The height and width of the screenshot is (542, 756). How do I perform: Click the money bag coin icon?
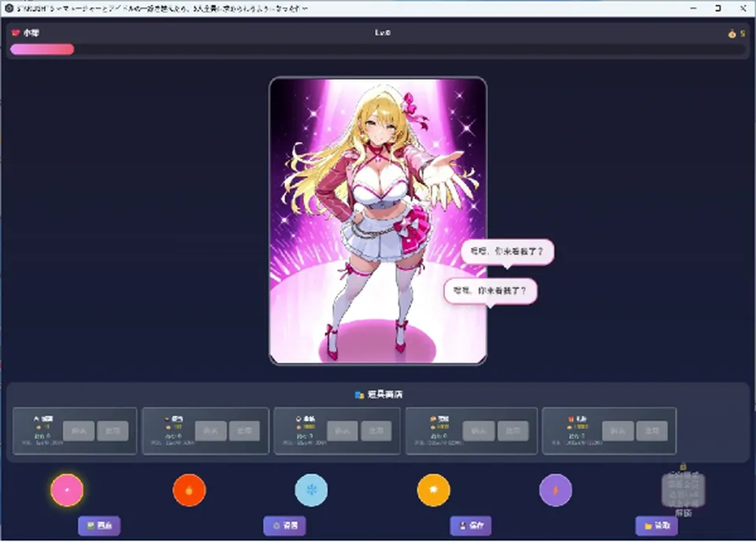point(732,33)
